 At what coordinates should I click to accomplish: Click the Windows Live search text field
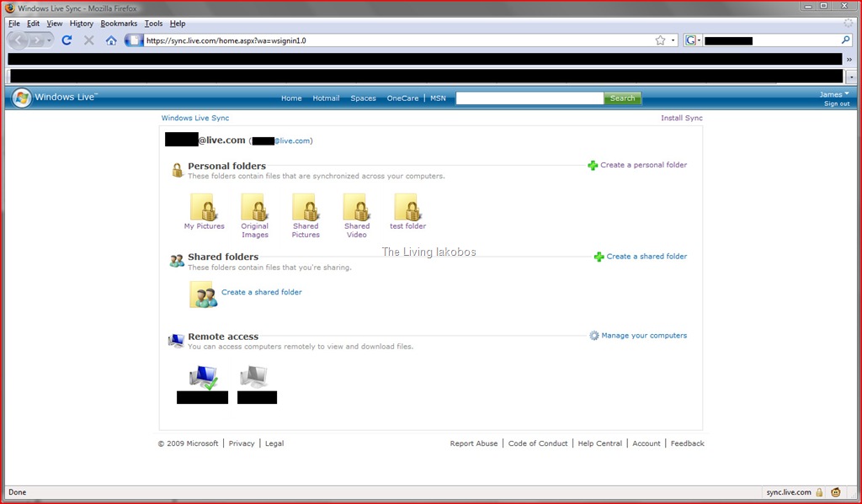point(529,98)
